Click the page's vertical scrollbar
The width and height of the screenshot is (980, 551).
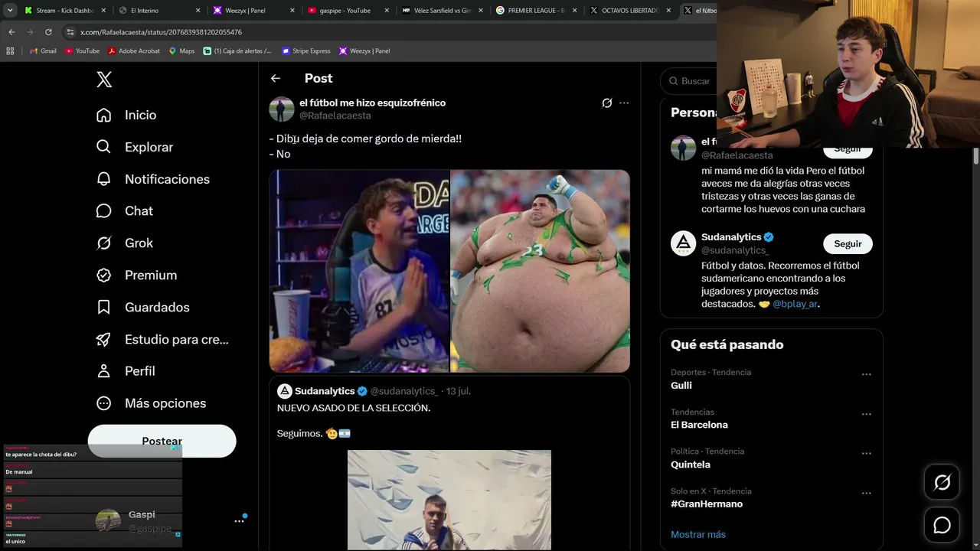pos(975,155)
